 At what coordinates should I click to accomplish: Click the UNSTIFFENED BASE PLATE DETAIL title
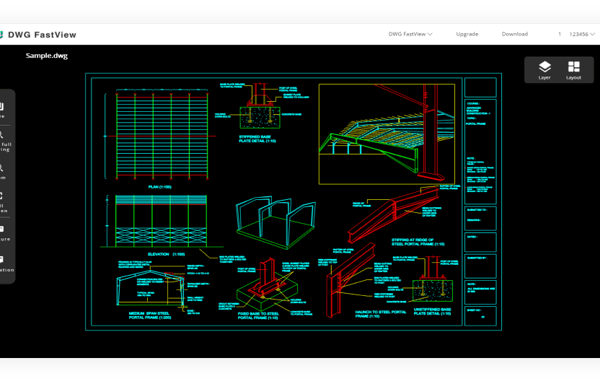(x=432, y=311)
